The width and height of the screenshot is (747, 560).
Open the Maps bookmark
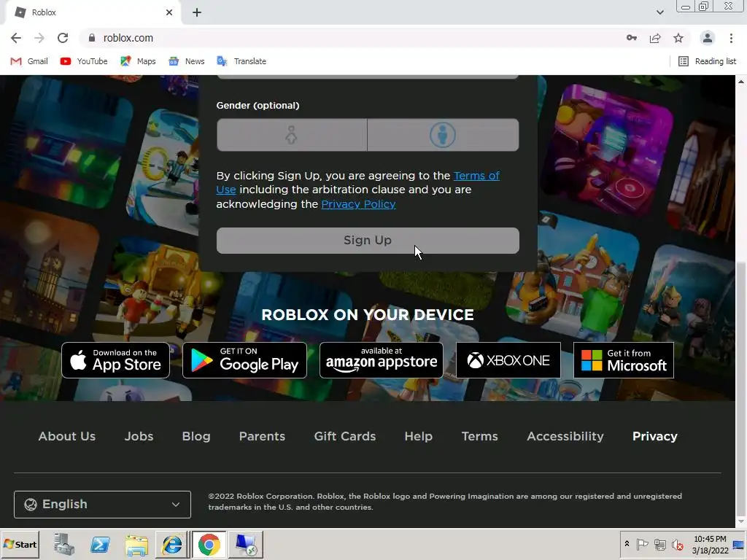[x=138, y=61]
